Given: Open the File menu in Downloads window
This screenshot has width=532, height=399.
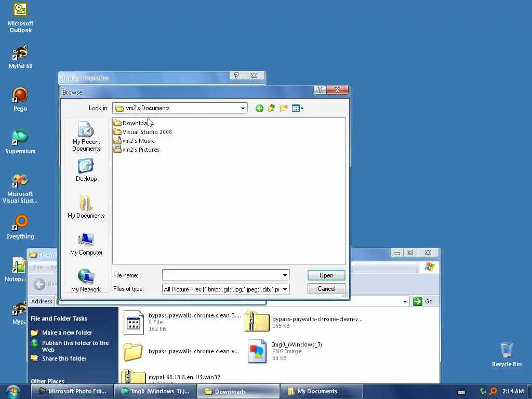Looking at the screenshot, I should tap(38, 267).
